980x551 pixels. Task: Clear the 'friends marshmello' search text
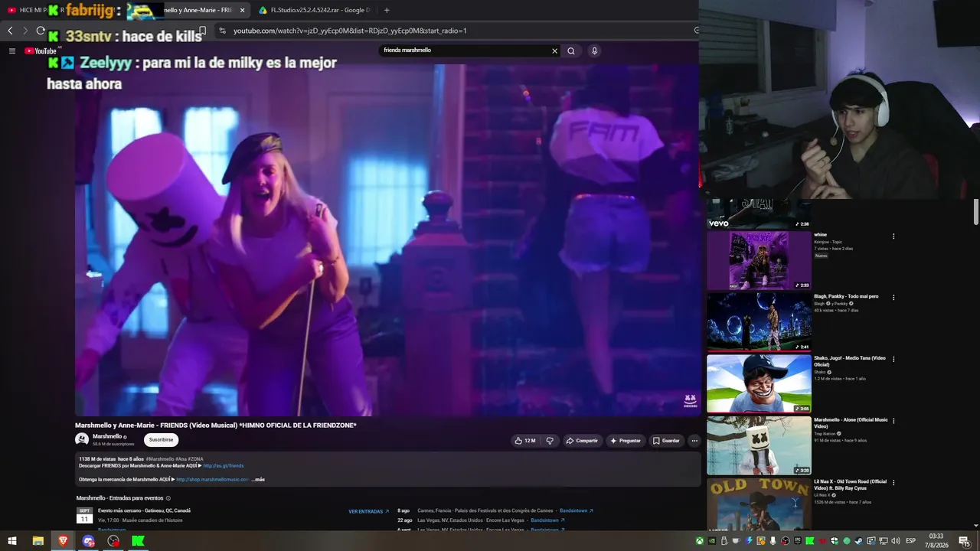click(555, 51)
